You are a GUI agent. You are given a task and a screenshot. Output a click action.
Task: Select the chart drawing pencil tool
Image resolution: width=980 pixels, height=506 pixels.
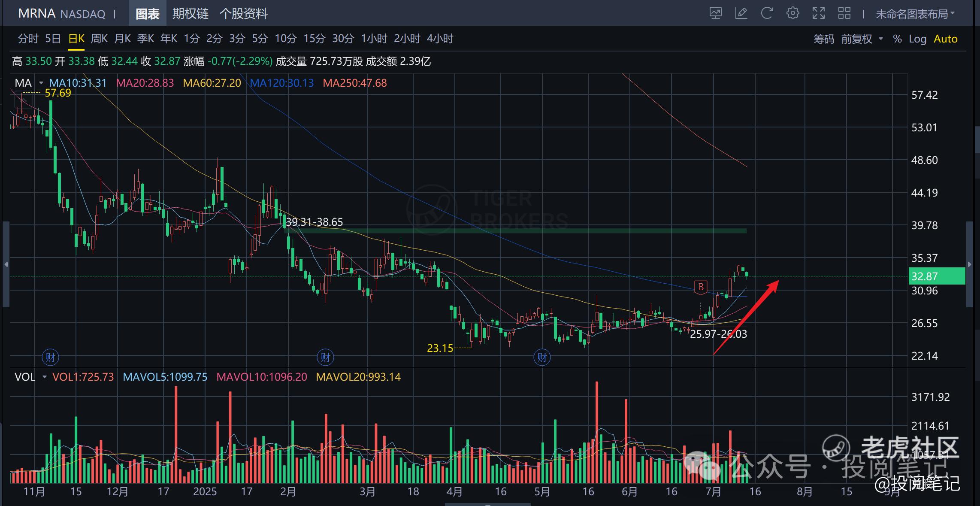coord(741,13)
